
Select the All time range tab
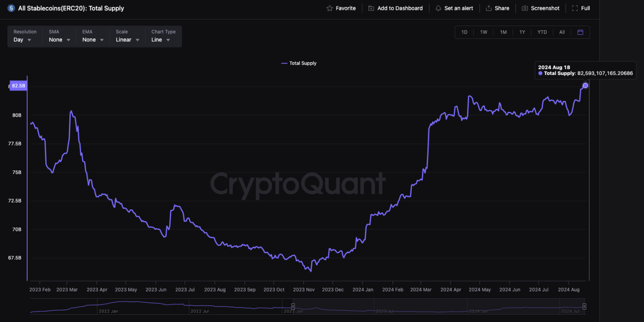click(562, 32)
